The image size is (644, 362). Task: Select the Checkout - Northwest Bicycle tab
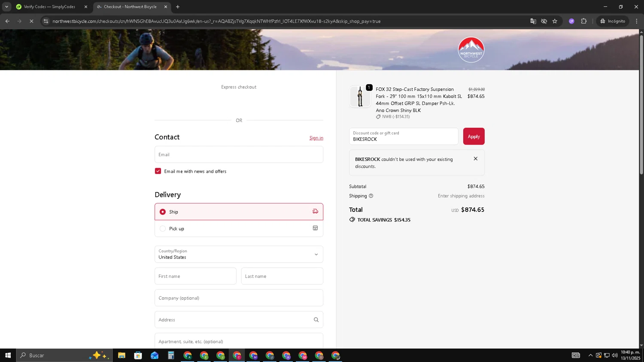pyautogui.click(x=132, y=7)
